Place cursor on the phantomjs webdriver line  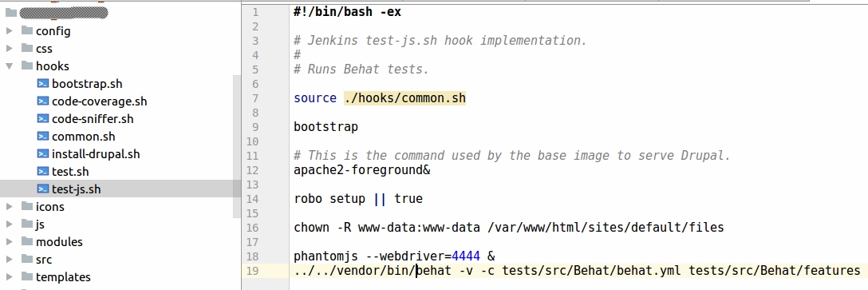(x=394, y=256)
